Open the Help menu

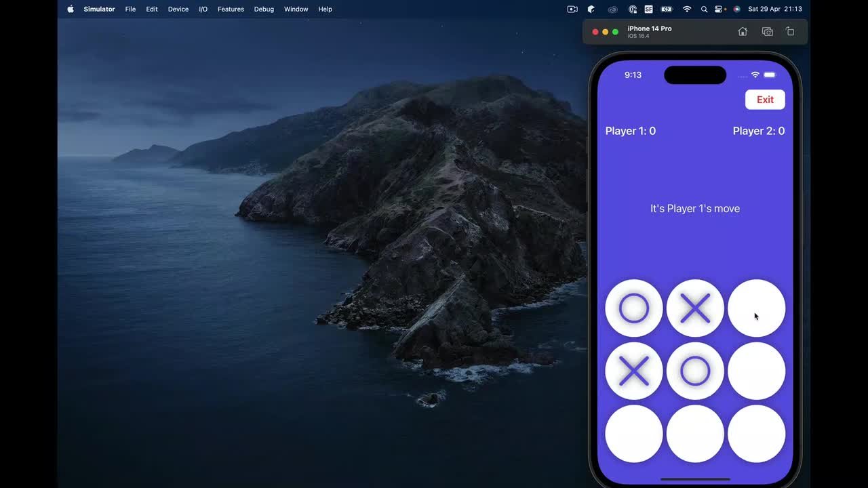click(x=325, y=9)
